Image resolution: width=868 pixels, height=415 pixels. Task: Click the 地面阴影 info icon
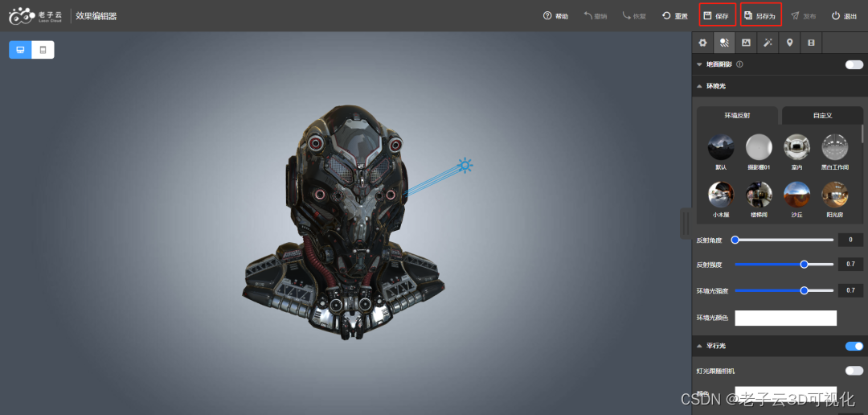[x=739, y=64]
